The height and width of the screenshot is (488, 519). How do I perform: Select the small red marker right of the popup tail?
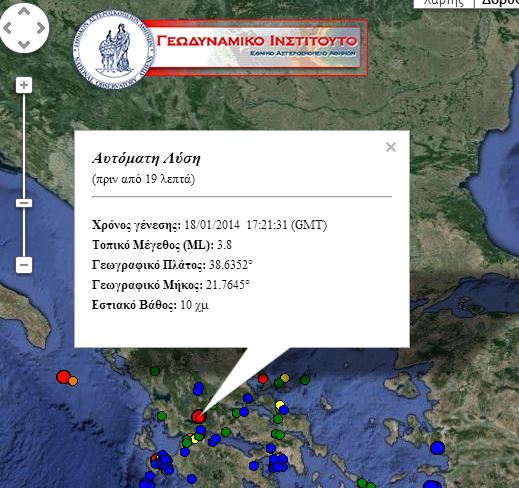tap(263, 379)
